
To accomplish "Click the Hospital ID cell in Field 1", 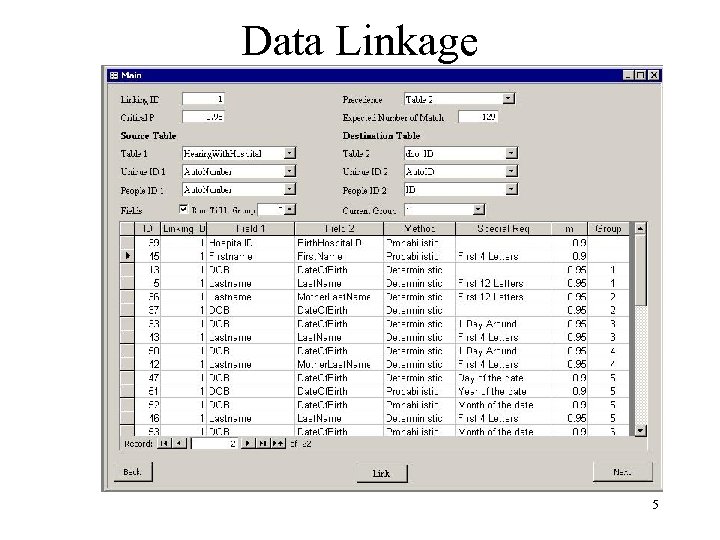I will (250, 243).
